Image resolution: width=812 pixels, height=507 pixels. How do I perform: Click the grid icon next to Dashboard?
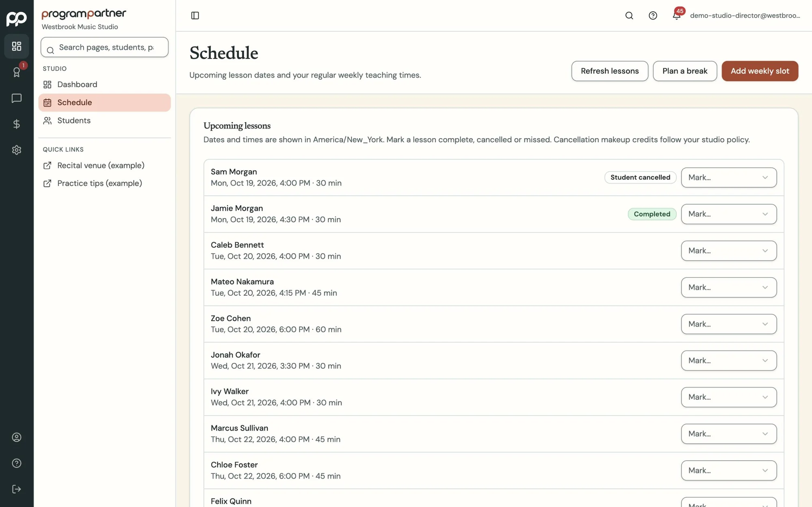[x=48, y=84]
